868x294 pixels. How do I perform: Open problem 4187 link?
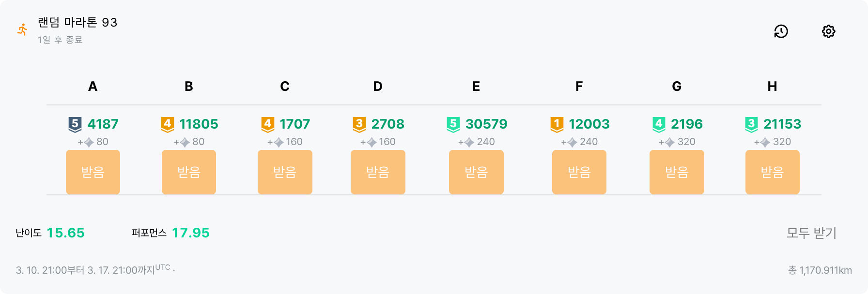103,124
